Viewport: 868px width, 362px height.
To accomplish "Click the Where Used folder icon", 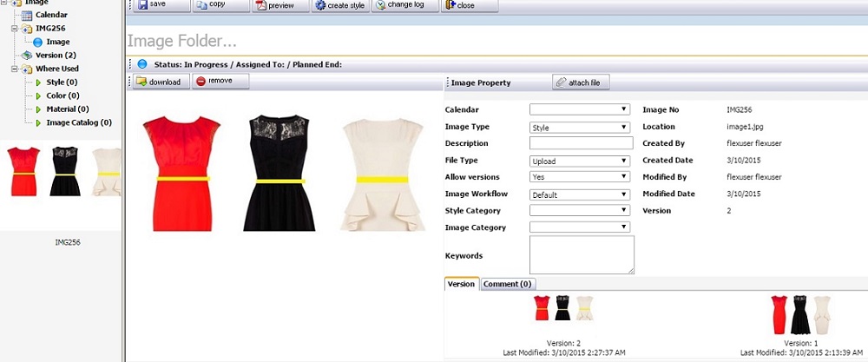I will (x=27, y=69).
